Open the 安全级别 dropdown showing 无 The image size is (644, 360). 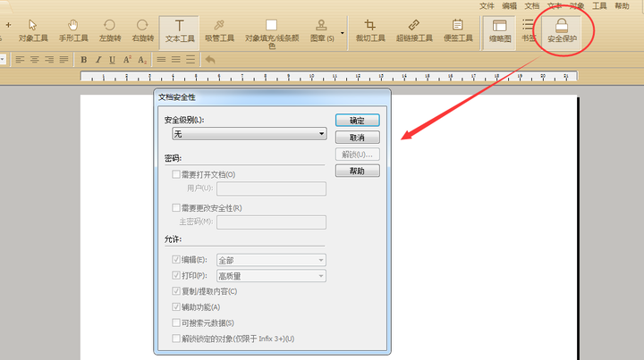pos(250,134)
